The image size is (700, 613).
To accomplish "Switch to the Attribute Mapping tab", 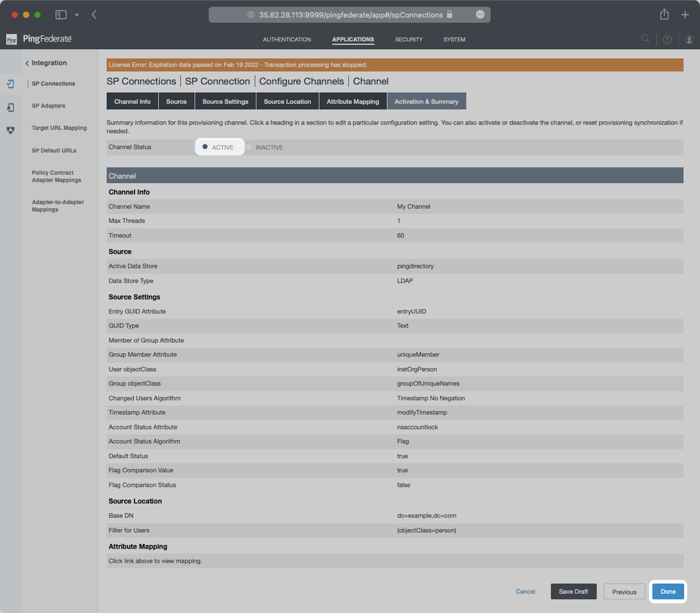I will [x=352, y=101].
